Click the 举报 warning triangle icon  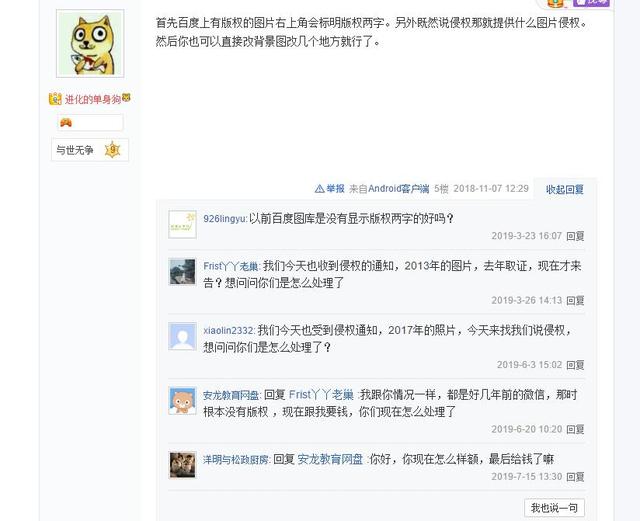(320, 189)
